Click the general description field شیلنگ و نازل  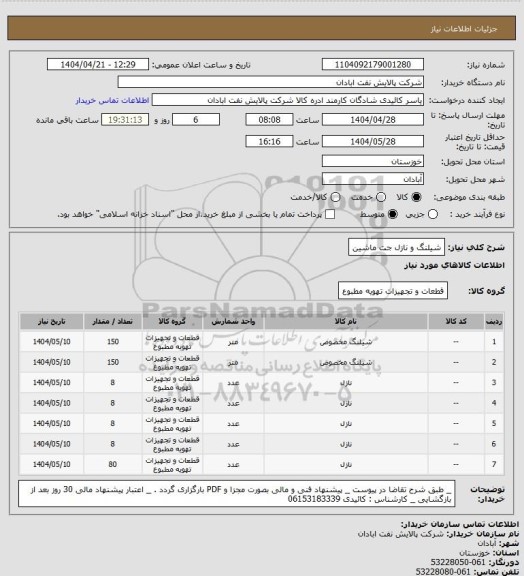396,248
